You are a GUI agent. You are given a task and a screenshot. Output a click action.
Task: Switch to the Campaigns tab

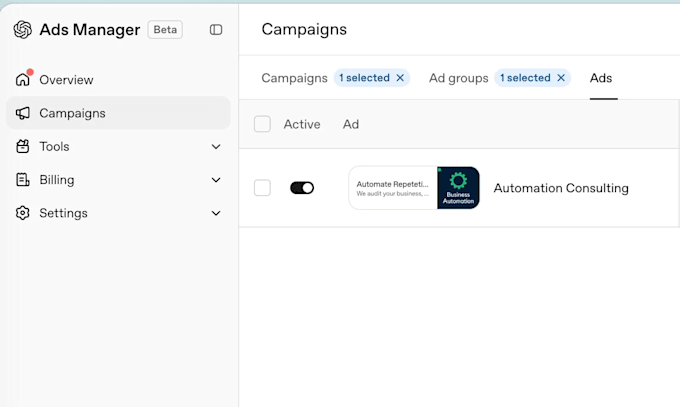click(294, 78)
